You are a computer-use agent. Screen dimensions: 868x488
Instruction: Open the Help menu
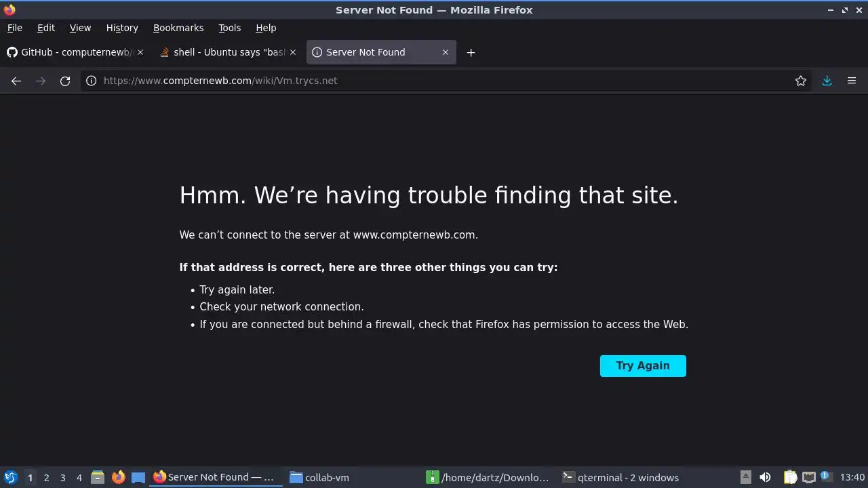266,28
